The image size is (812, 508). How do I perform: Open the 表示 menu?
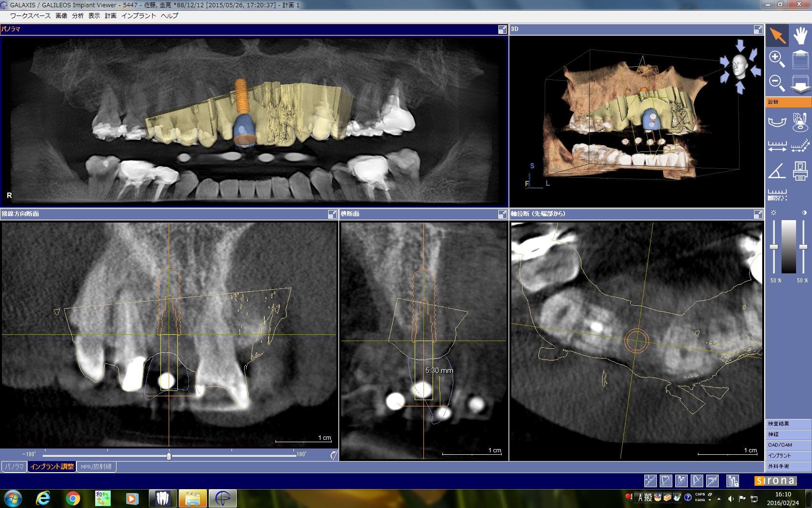pos(94,16)
